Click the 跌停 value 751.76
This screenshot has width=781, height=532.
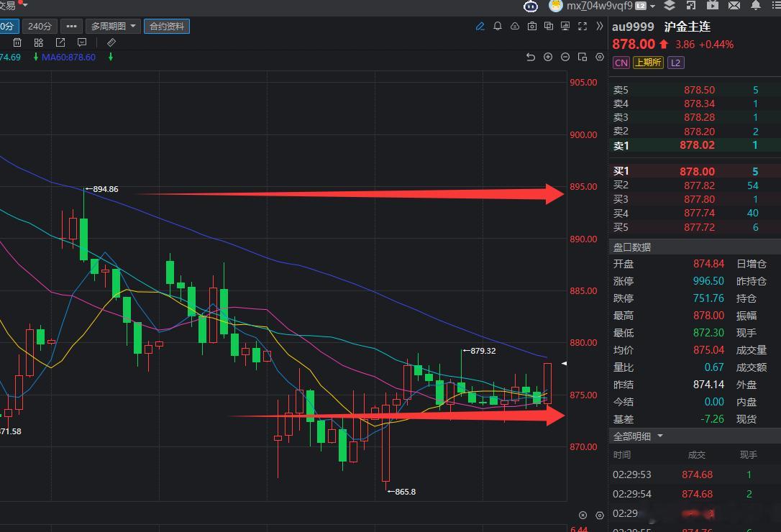click(x=708, y=298)
